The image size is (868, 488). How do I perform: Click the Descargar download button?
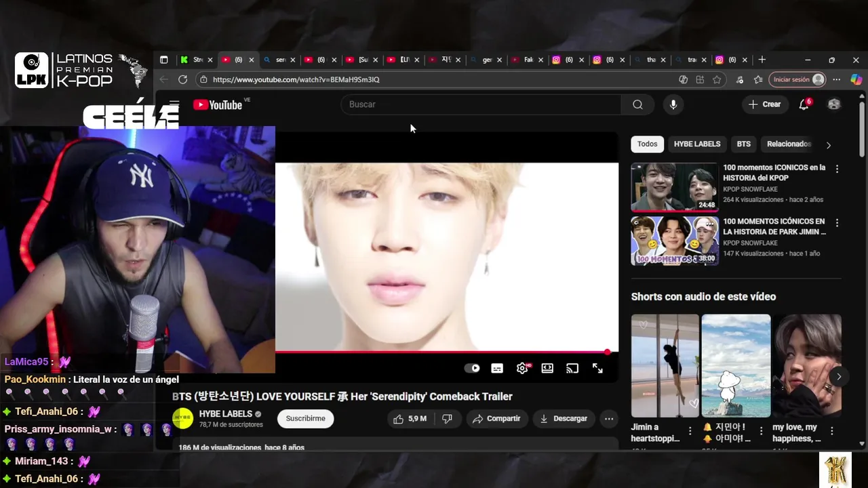coord(564,419)
